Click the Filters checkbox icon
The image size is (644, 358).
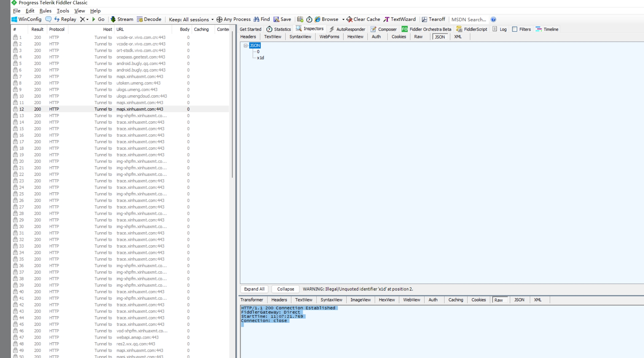click(x=514, y=29)
